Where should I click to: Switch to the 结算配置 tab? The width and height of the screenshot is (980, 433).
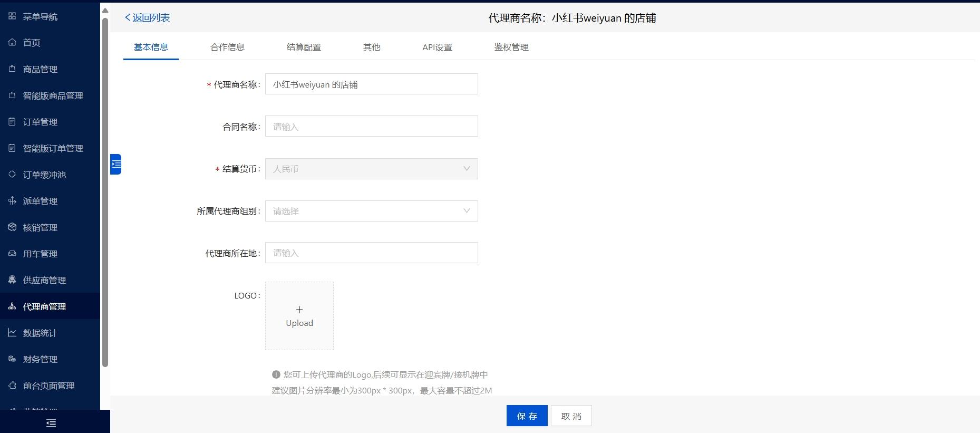304,47
